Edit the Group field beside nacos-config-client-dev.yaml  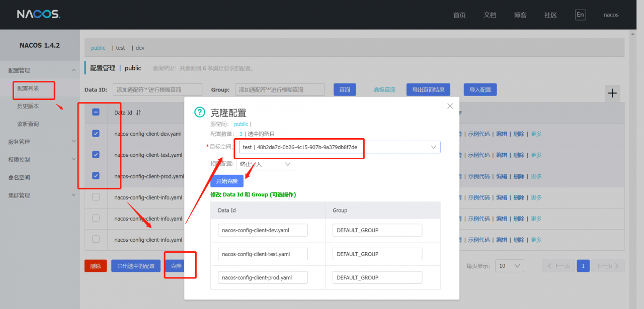pos(377,230)
